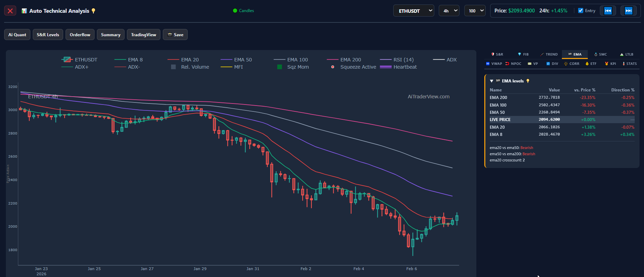Toggle the Candles indicator

click(244, 11)
